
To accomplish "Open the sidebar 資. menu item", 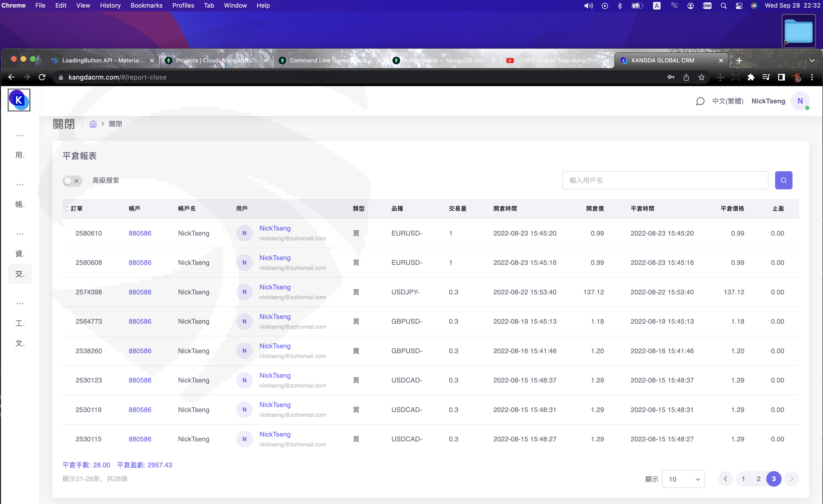I will pos(20,253).
